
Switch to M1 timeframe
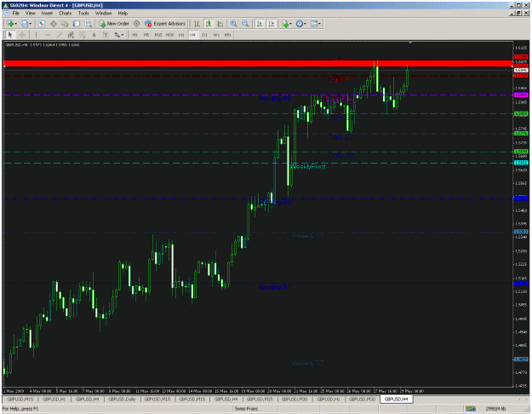pyautogui.click(x=134, y=35)
